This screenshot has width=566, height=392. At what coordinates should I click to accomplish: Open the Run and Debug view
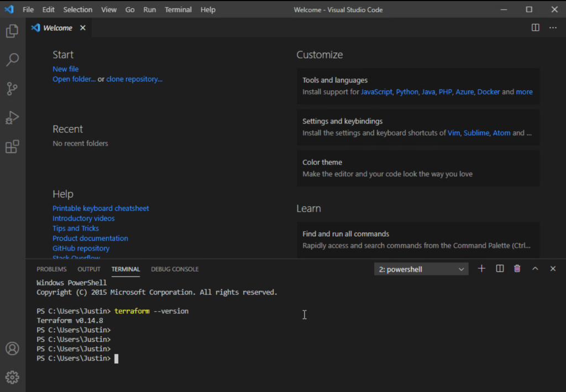[12, 118]
